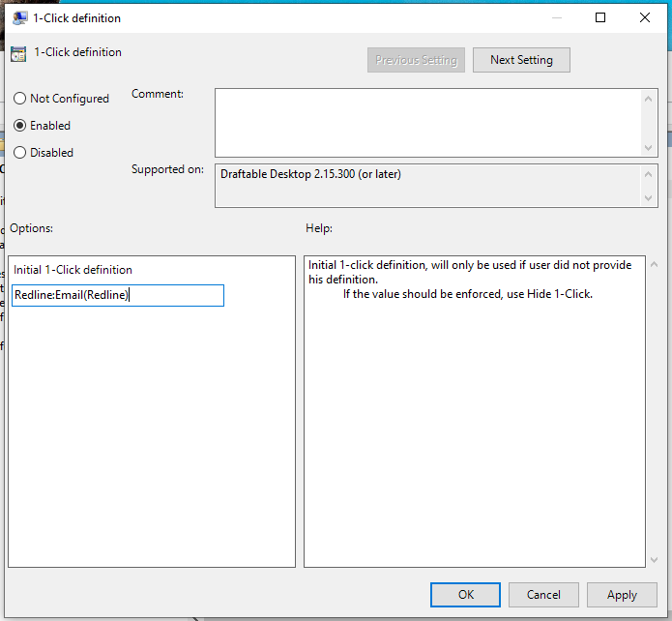The width and height of the screenshot is (672, 621).
Task: Click the Help pane scroll down arrow
Action: point(654,560)
